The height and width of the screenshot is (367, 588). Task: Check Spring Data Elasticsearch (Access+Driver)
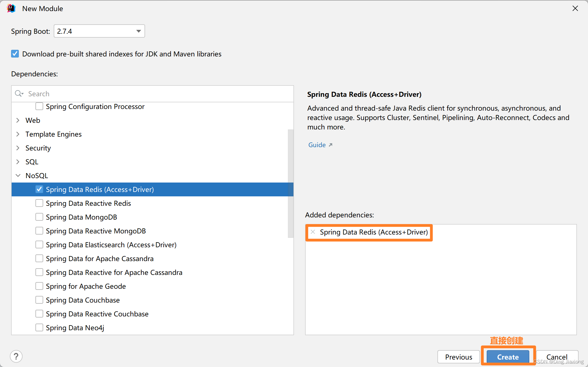pyautogui.click(x=39, y=244)
